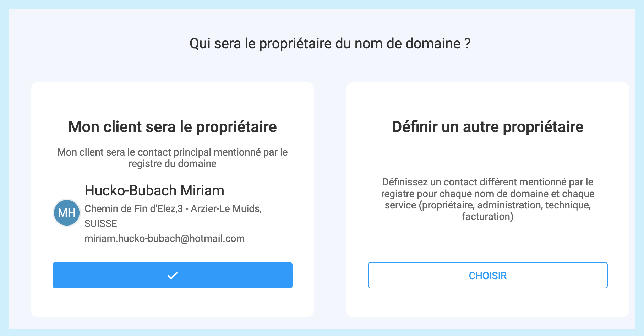Click 'domaine ?' at the page title end

[x=438, y=44]
